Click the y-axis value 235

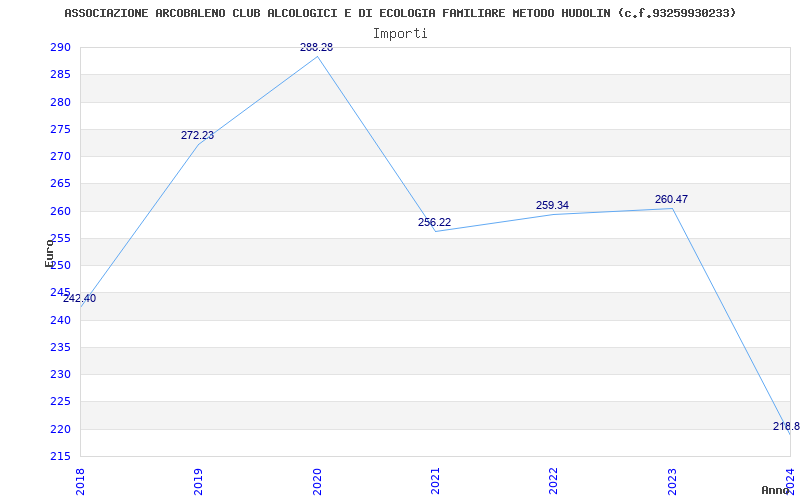[x=60, y=347]
